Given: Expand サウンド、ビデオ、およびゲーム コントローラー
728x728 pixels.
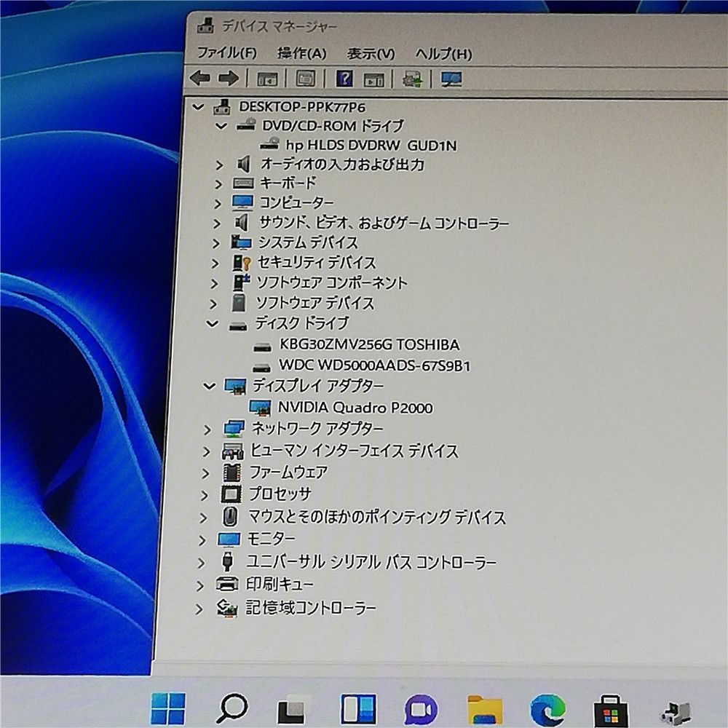Looking at the screenshot, I should click(216, 223).
